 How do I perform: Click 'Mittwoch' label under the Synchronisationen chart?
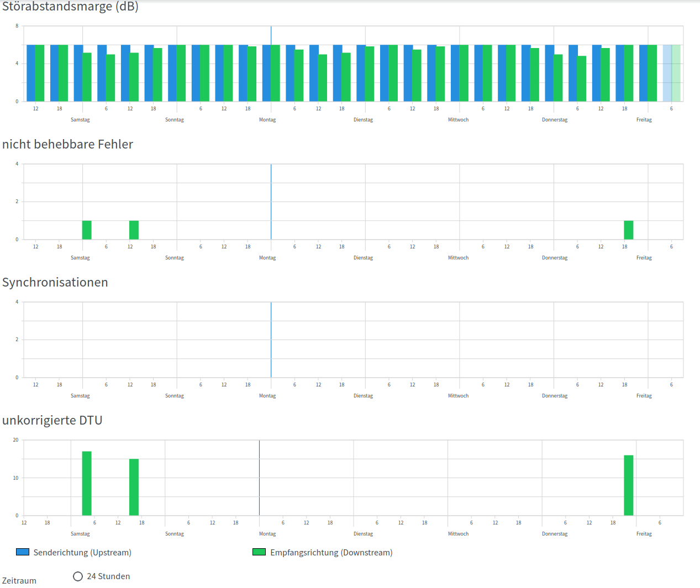[x=459, y=396]
